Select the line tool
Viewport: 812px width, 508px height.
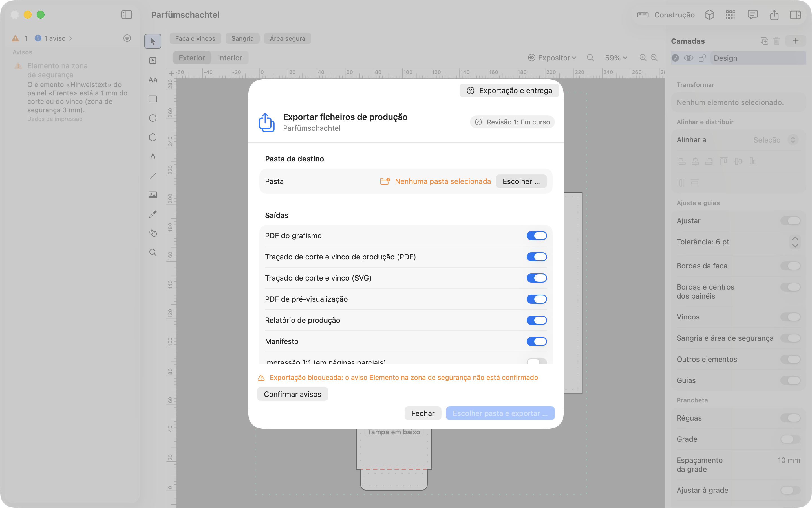pos(153,176)
